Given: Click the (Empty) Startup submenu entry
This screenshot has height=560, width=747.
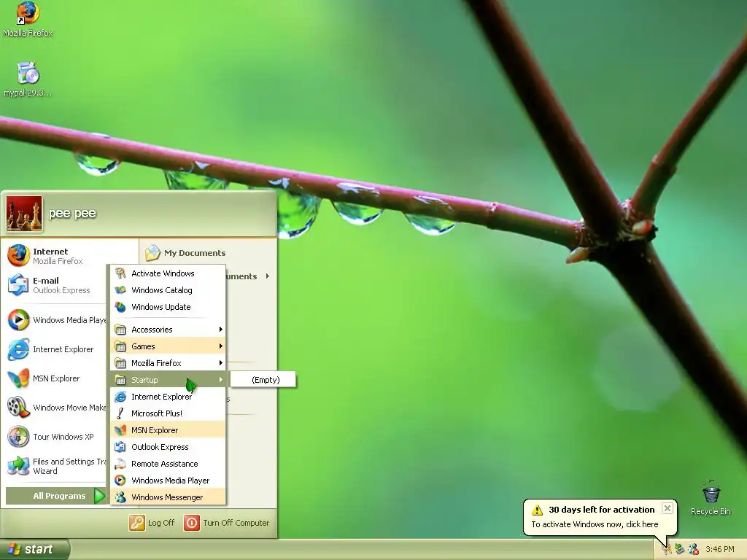Looking at the screenshot, I should click(263, 379).
